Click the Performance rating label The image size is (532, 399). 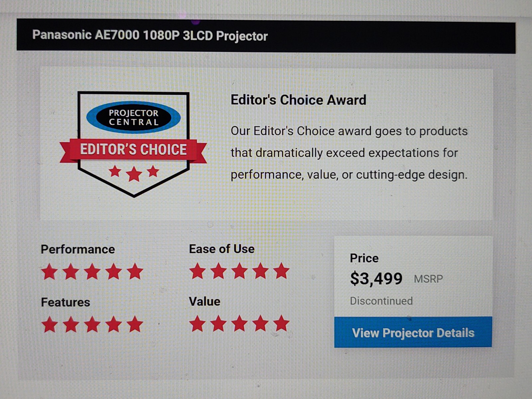[78, 249]
